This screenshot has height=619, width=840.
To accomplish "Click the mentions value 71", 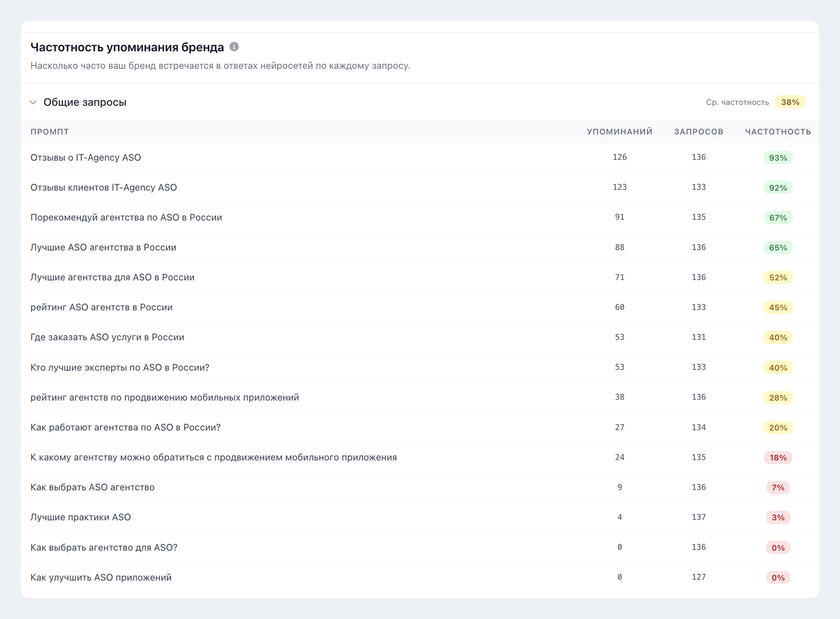I will (x=619, y=277).
